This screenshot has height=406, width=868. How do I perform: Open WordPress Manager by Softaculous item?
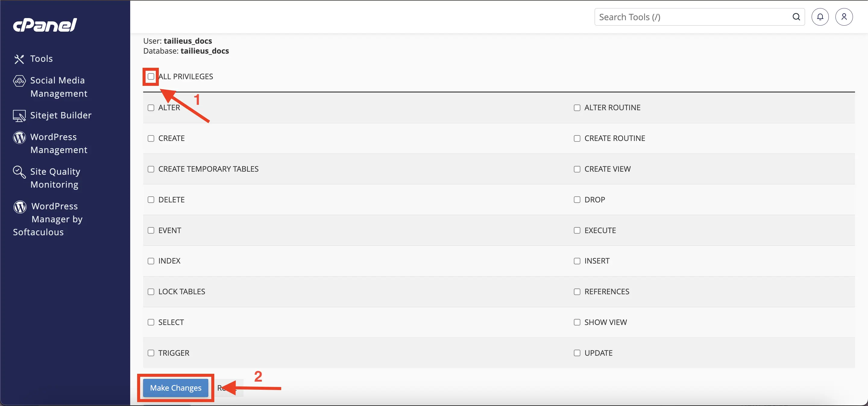48,219
